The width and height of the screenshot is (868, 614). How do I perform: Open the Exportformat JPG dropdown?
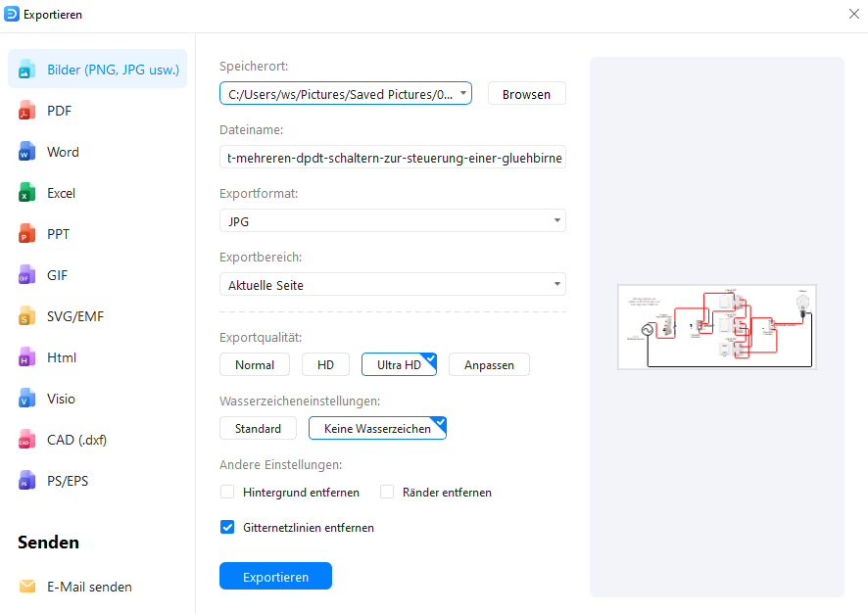click(x=392, y=221)
